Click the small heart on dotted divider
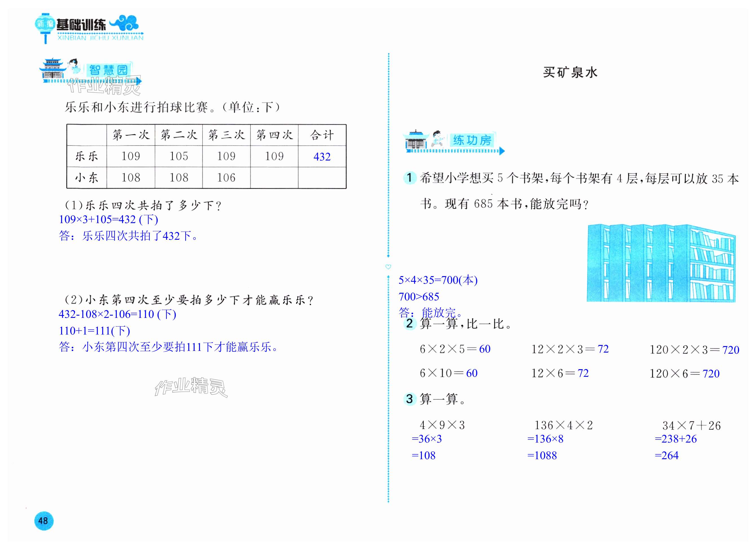Viewport: 756px width, 550px height. tap(388, 267)
